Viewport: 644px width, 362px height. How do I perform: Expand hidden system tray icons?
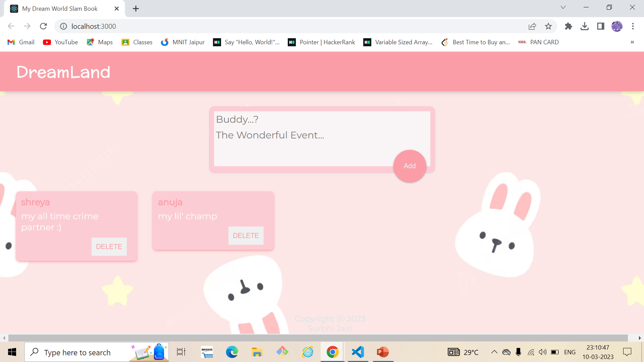[x=494, y=352]
